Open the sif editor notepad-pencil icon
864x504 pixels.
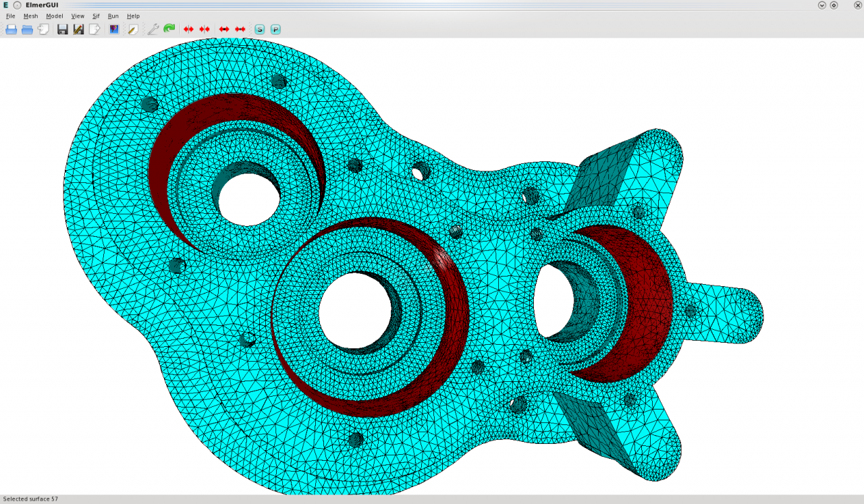(133, 29)
